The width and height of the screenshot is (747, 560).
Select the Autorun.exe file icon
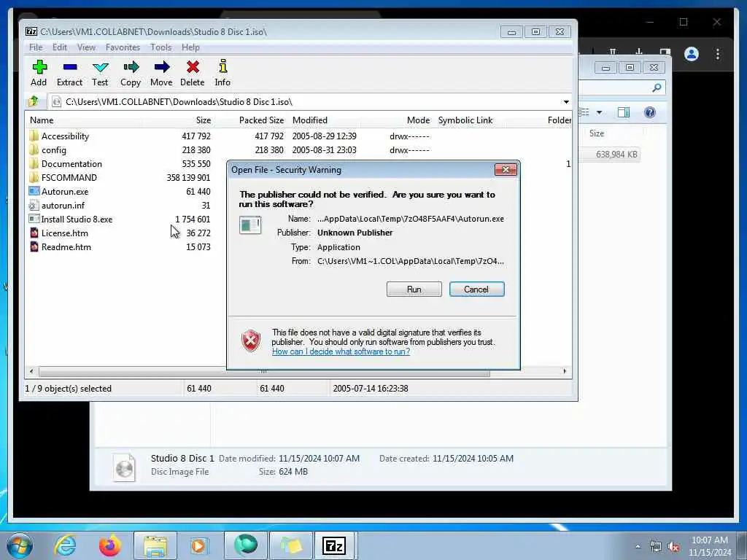click(x=34, y=192)
